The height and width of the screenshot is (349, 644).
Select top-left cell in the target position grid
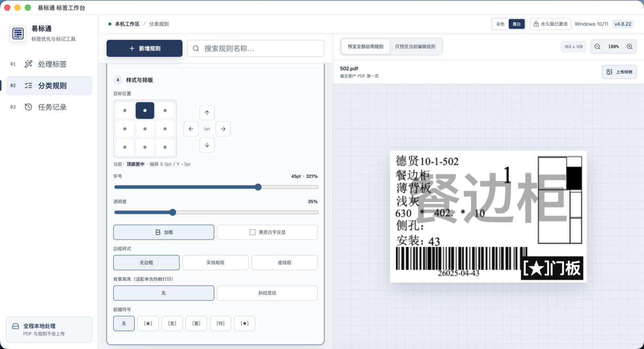(125, 110)
